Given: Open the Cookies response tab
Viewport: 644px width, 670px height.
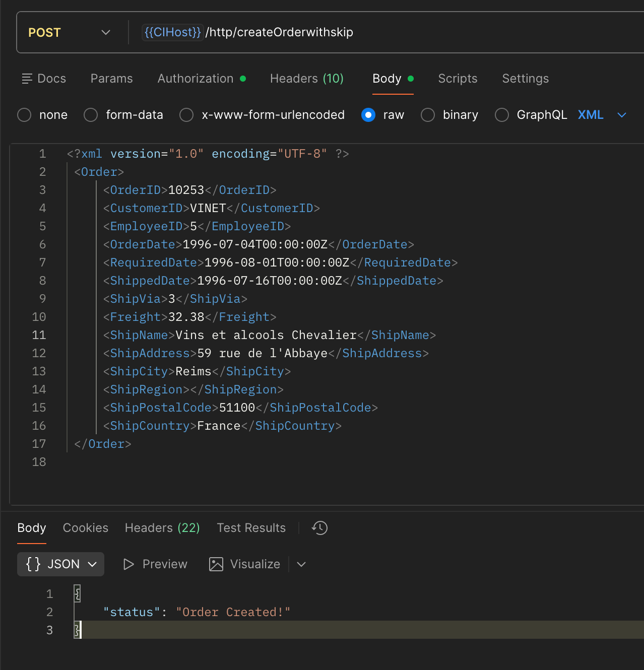Looking at the screenshot, I should coord(85,528).
